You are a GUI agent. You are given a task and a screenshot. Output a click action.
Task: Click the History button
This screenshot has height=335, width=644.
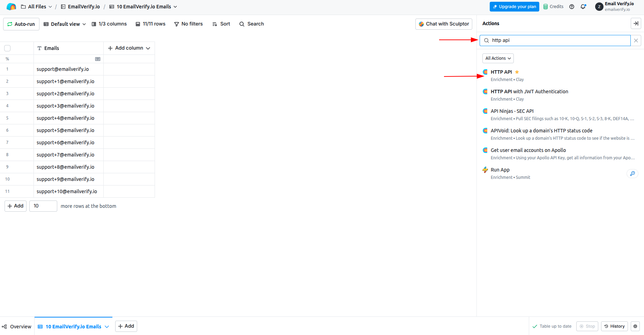pyautogui.click(x=614, y=326)
